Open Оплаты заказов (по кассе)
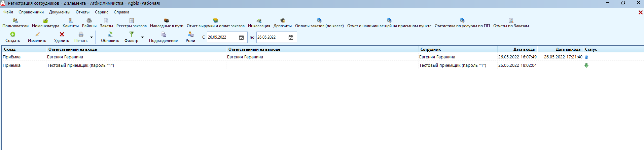The image size is (644, 150). [x=319, y=23]
